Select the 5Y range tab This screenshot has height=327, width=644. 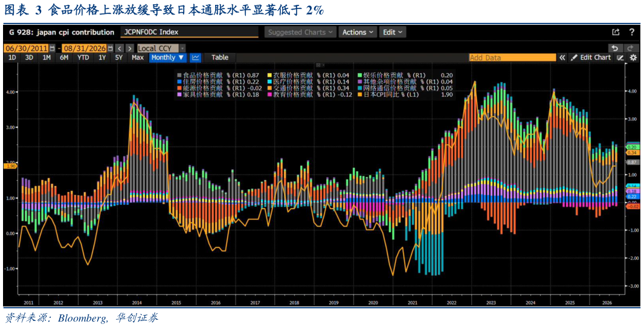click(x=118, y=57)
